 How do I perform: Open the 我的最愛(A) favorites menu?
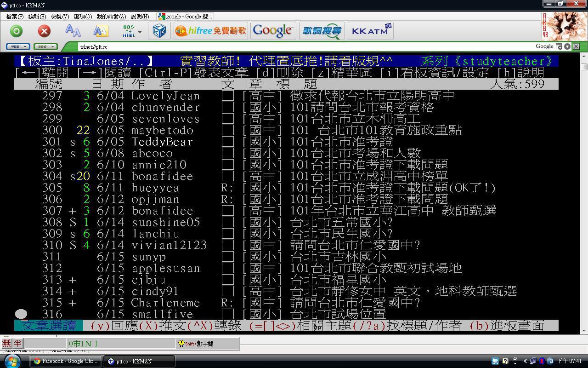click(x=111, y=17)
